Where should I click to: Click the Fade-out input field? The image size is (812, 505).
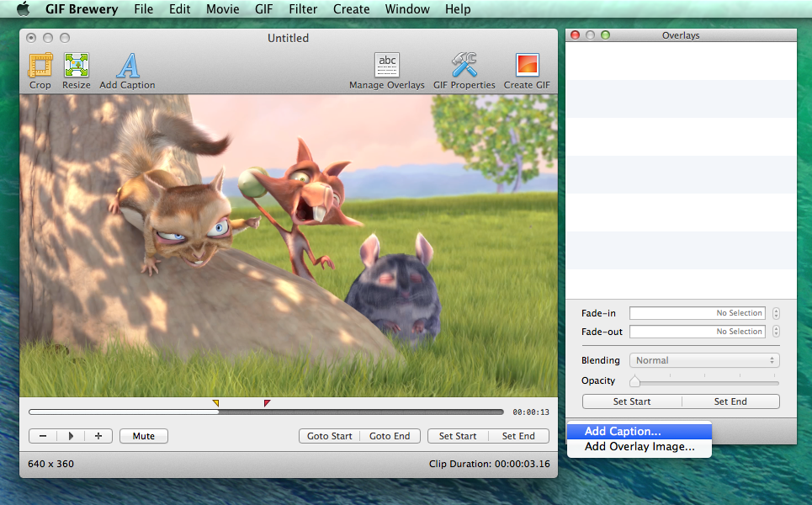698,332
